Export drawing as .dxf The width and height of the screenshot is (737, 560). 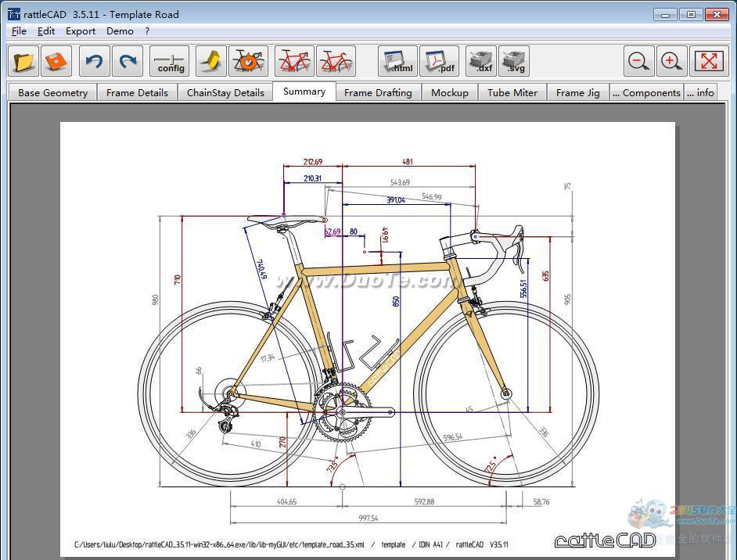coord(481,61)
